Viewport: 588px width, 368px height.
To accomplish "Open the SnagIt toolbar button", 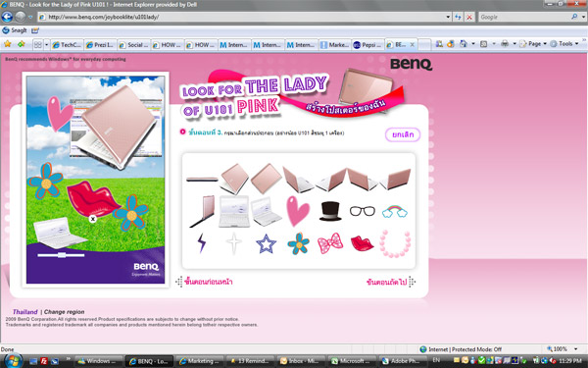I will [15, 30].
